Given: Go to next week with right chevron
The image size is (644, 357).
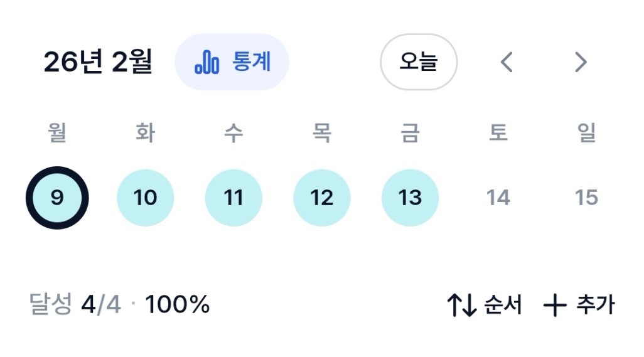Looking at the screenshot, I should coord(581,62).
